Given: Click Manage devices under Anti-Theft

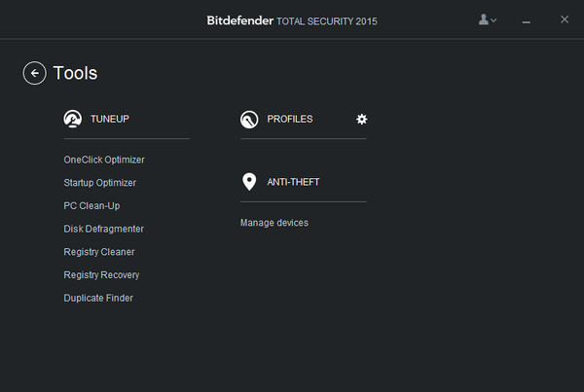Looking at the screenshot, I should [274, 224].
